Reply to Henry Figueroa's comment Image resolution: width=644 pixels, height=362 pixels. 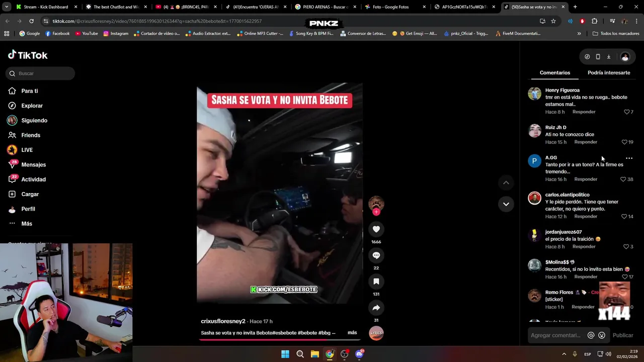pos(584,112)
